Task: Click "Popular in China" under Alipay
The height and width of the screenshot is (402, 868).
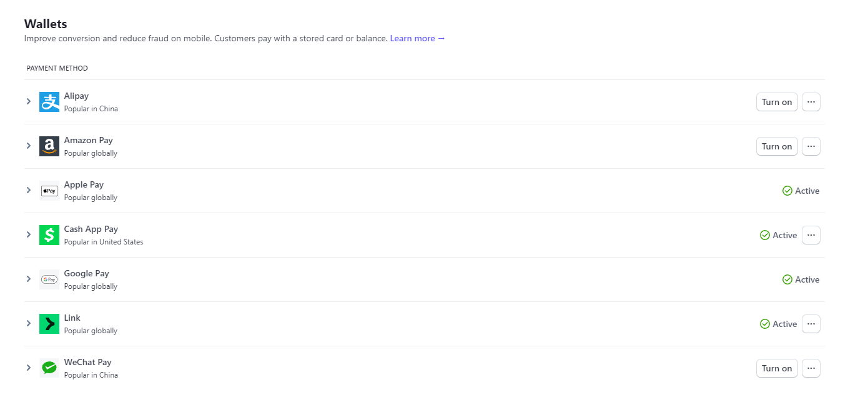Action: coord(91,109)
